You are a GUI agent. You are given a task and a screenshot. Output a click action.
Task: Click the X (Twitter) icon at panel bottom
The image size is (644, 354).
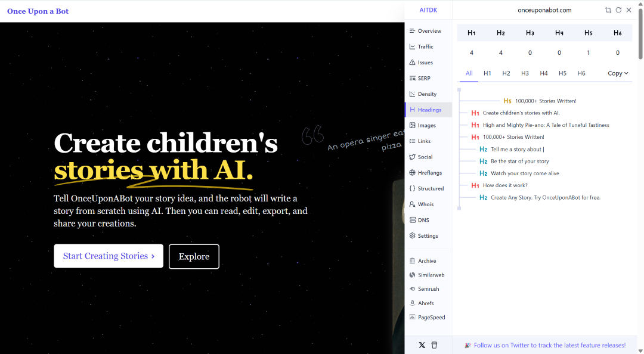point(422,345)
